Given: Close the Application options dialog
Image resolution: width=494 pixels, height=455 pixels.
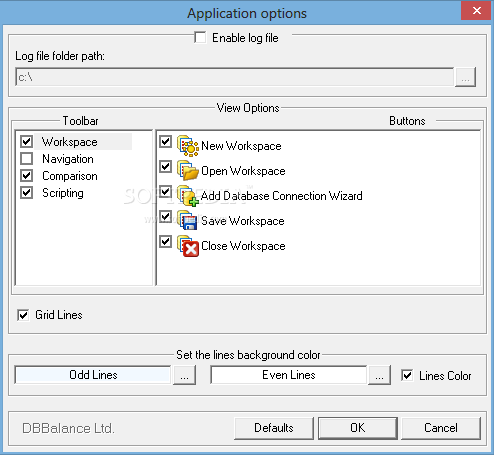Looking at the screenshot, I should [x=477, y=11].
